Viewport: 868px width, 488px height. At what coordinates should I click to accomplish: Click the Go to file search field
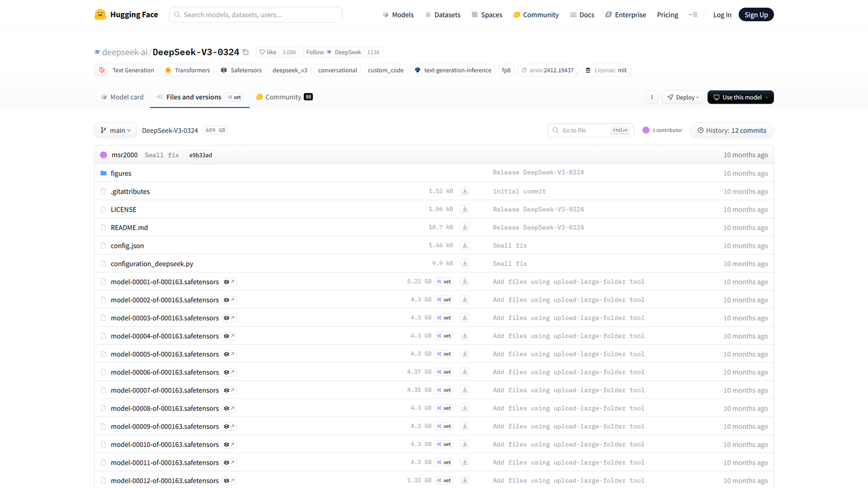(x=583, y=130)
